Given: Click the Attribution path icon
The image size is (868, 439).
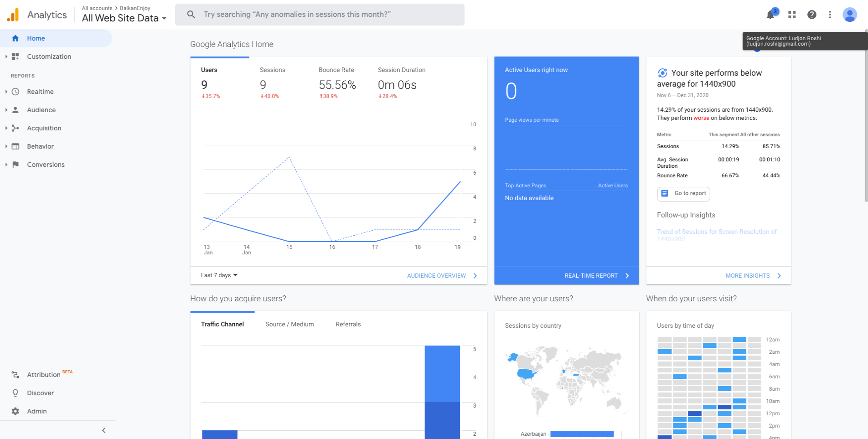Looking at the screenshot, I should [15, 375].
